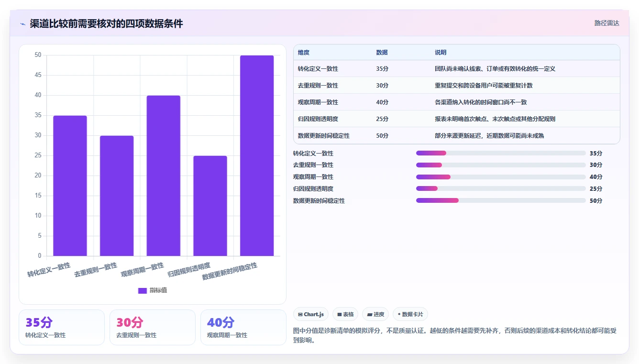Click the table value 30分
Screen dimensions: 639x364
click(382, 86)
